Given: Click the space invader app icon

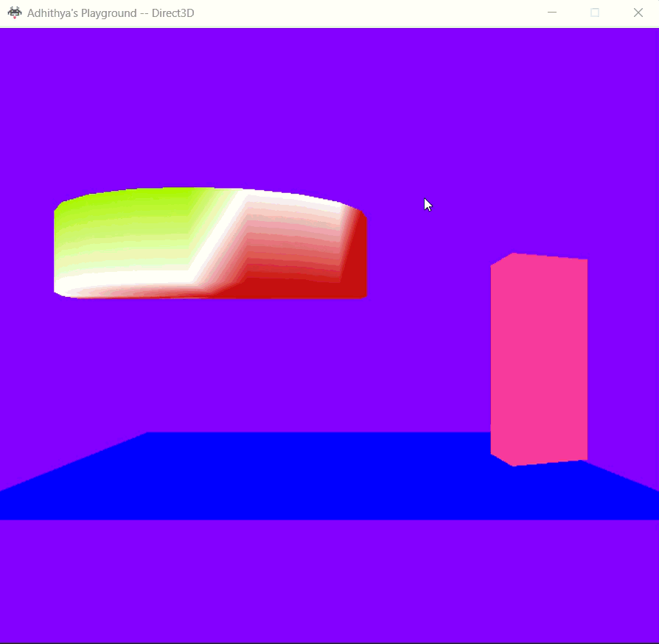Looking at the screenshot, I should coord(15,13).
